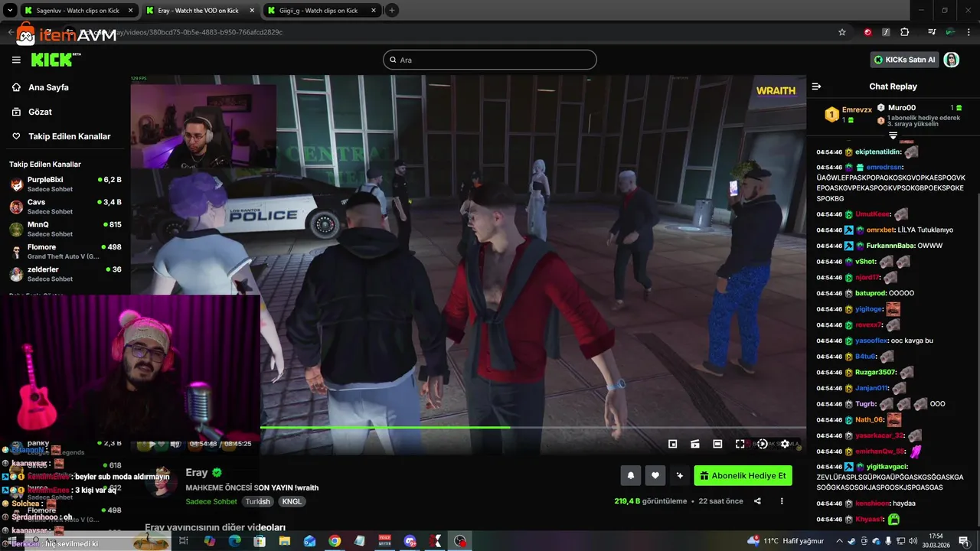980x551 pixels.
Task: Open Google Chrome from taskbar
Action: pos(335,541)
